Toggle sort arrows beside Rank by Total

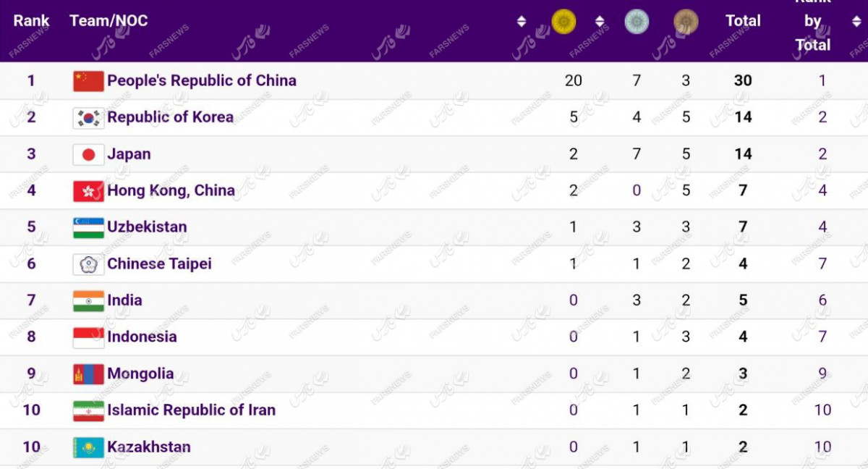click(856, 22)
